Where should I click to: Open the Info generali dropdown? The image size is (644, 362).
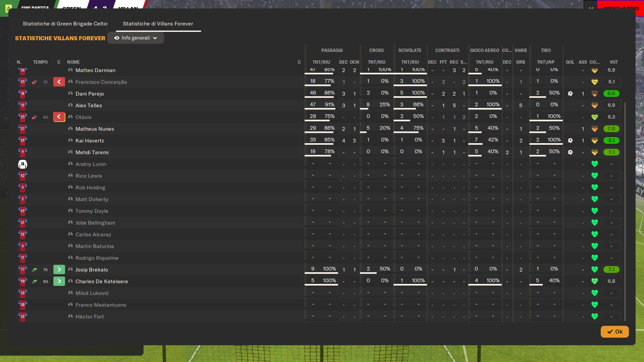136,38
